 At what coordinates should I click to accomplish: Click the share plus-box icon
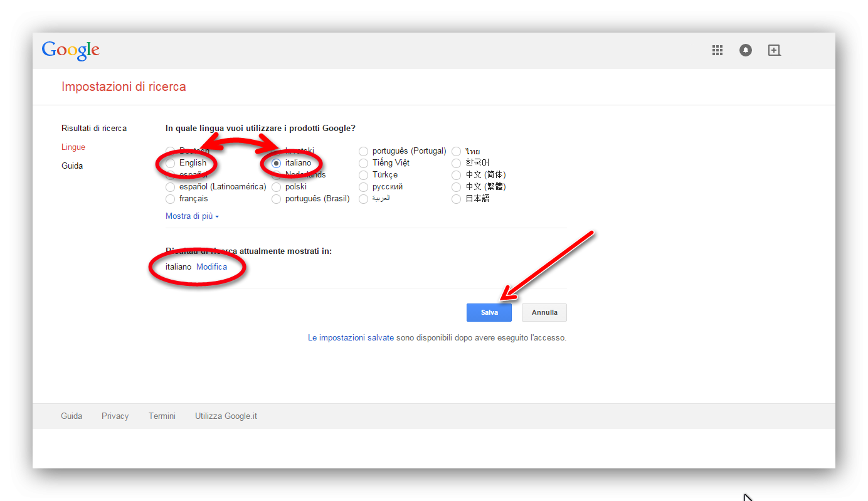click(775, 50)
